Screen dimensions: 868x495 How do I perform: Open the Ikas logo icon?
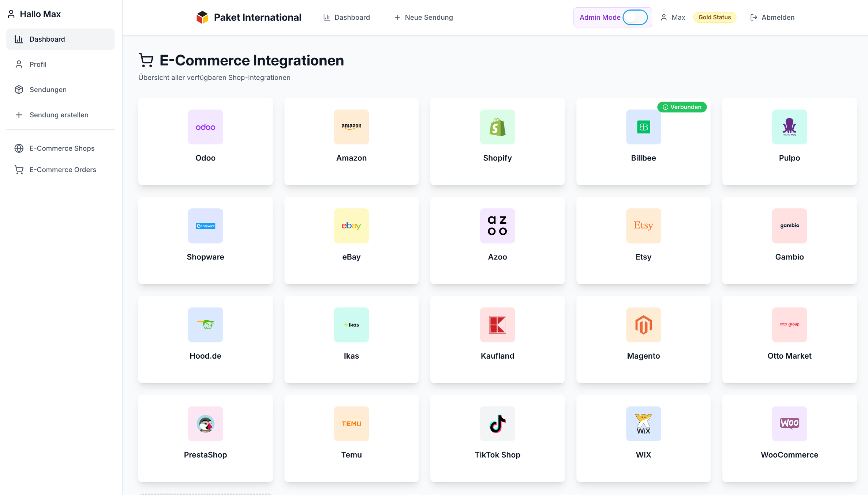pos(351,325)
